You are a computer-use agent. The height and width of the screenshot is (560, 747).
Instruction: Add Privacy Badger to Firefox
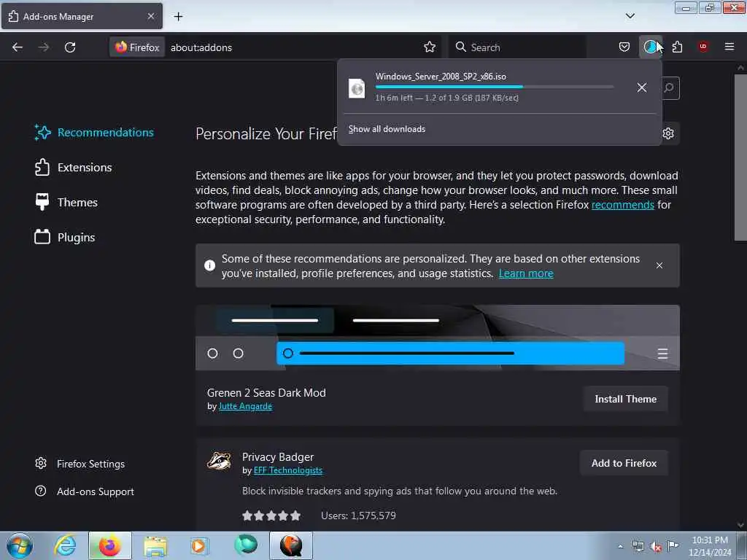(624, 463)
